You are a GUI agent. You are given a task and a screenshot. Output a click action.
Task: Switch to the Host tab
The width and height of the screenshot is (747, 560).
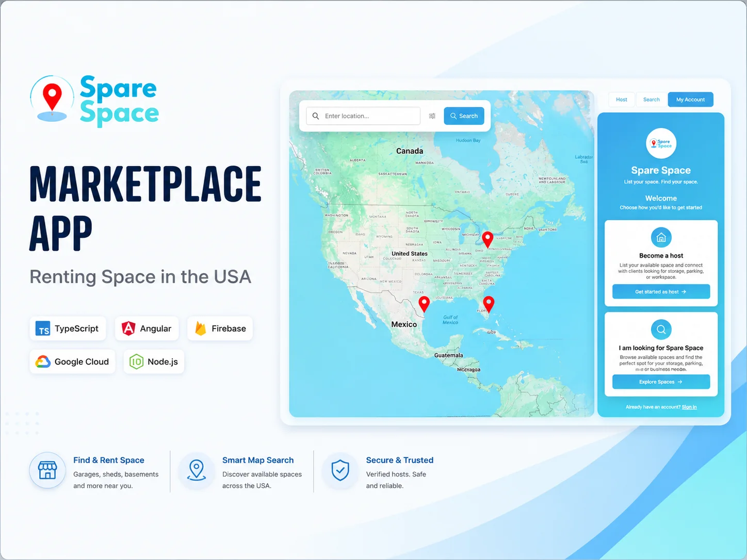point(622,100)
